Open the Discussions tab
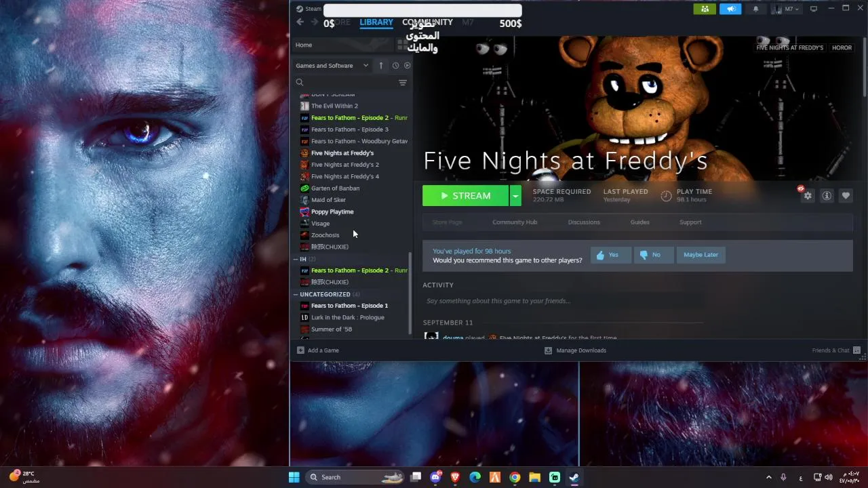Viewport: 868px width, 488px height. (x=584, y=222)
